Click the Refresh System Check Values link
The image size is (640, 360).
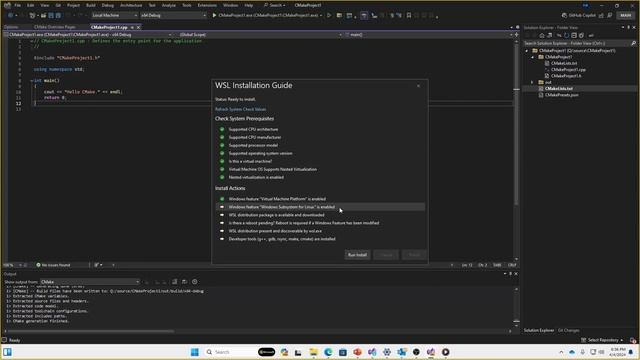240,109
